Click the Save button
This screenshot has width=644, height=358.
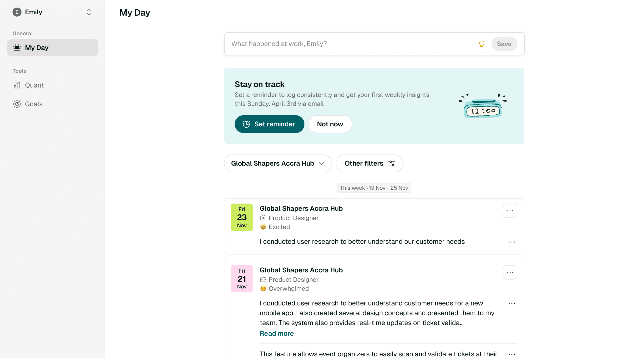(x=504, y=44)
